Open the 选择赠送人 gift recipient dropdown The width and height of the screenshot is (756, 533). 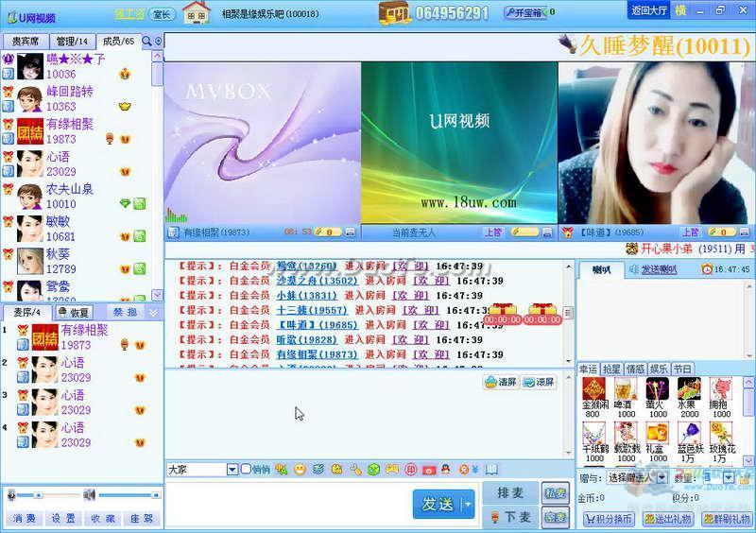click(662, 477)
